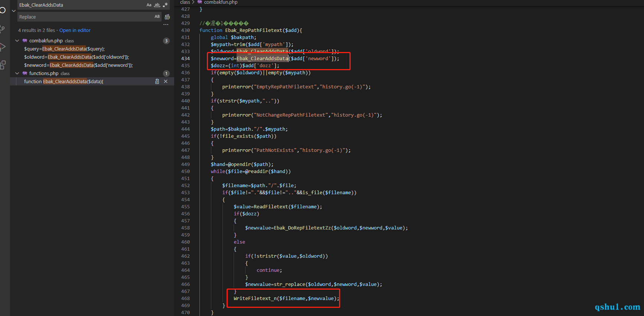Click printerror NotChangeRepPathFiletext line
The height and width of the screenshot is (316, 644).
coord(302,115)
